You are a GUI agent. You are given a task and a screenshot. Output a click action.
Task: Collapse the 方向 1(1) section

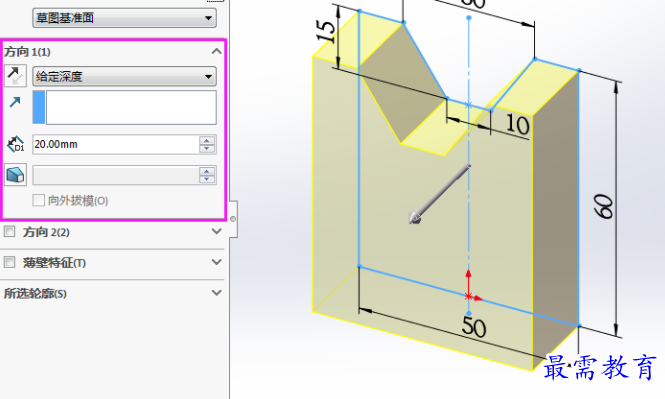217,51
